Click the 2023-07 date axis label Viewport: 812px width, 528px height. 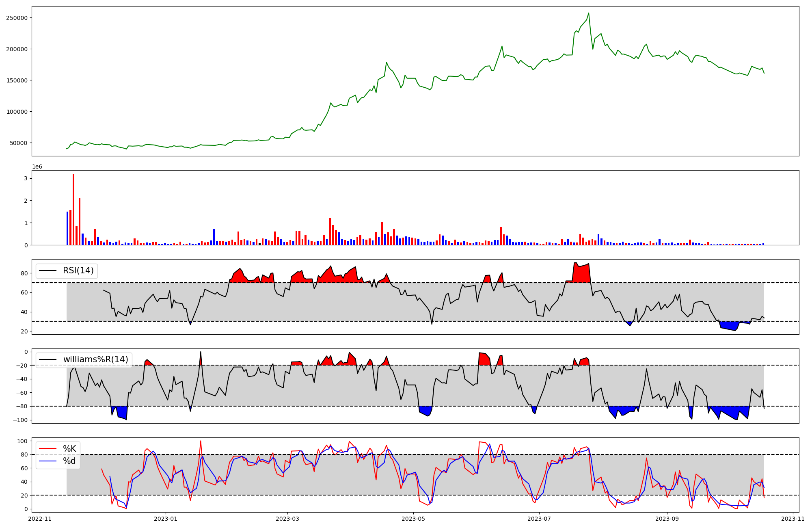[539, 519]
